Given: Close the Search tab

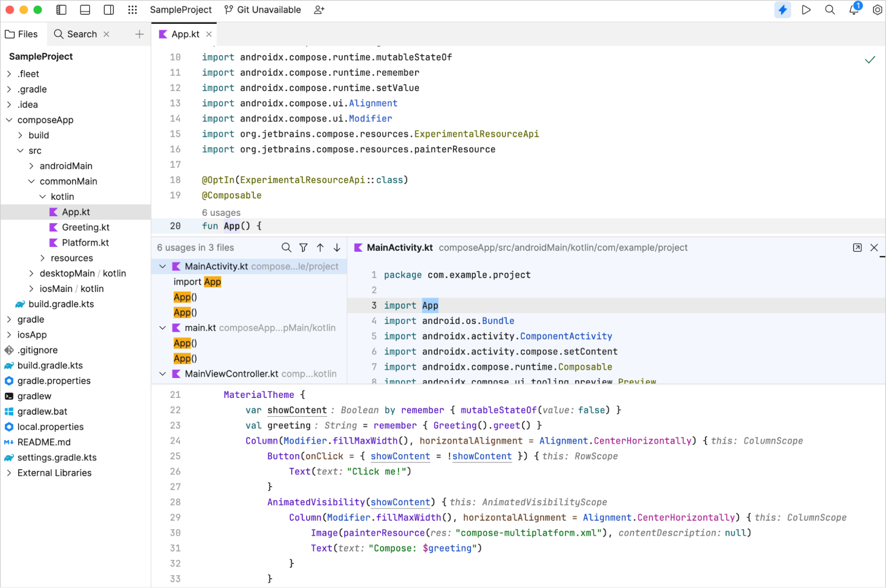Looking at the screenshot, I should coord(106,34).
